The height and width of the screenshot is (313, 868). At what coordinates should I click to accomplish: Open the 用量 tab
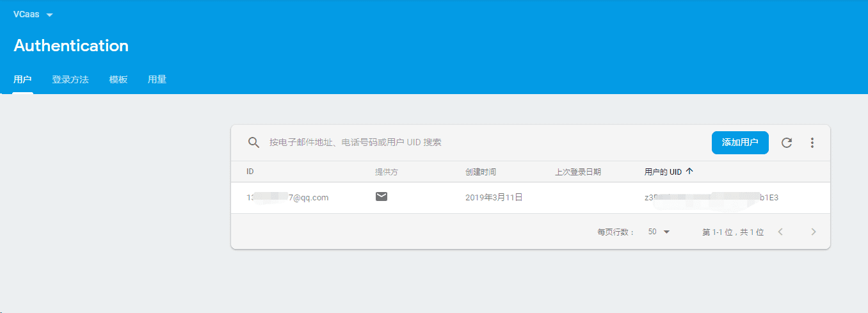click(157, 79)
